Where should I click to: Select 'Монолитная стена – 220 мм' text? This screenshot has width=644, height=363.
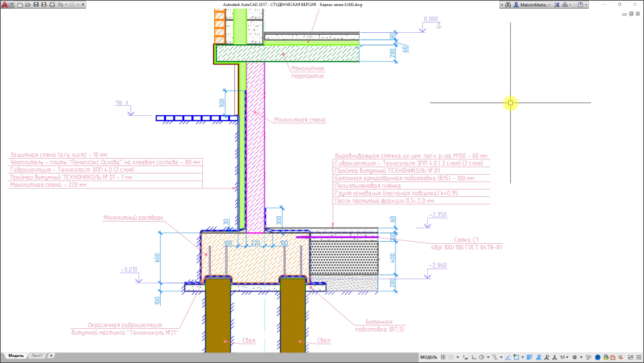tap(48, 185)
